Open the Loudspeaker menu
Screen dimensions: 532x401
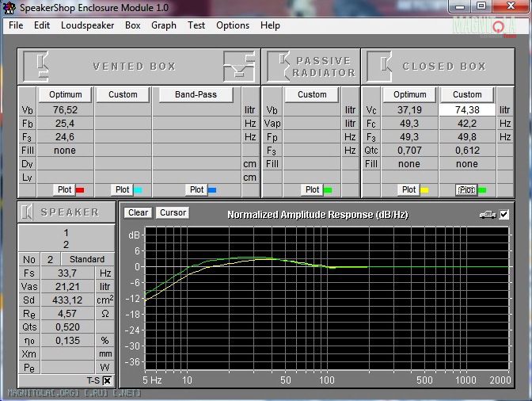coord(88,25)
